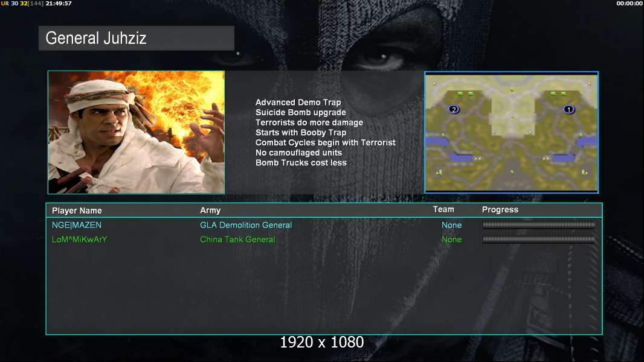Click 'No camouflaged units' line
Viewport: 644px width, 362px height.
coord(298,153)
